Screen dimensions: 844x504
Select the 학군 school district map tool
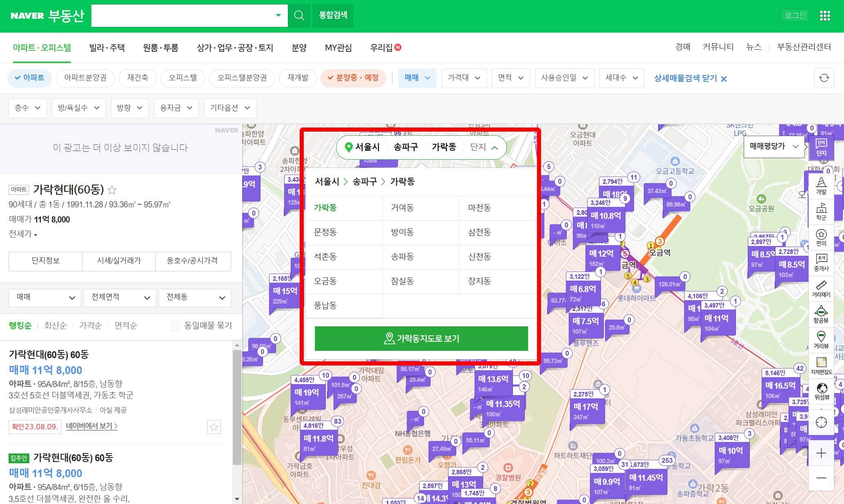[x=821, y=211]
